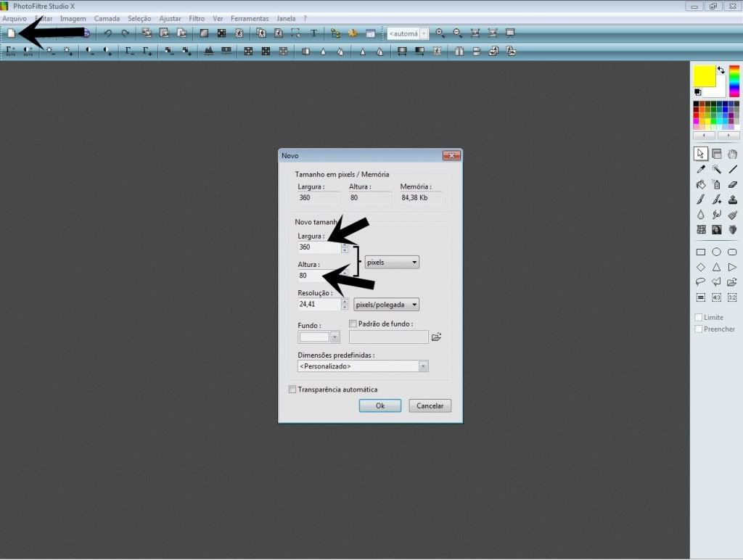Select the Magic Wand tool
743x560 pixels.
716,169
